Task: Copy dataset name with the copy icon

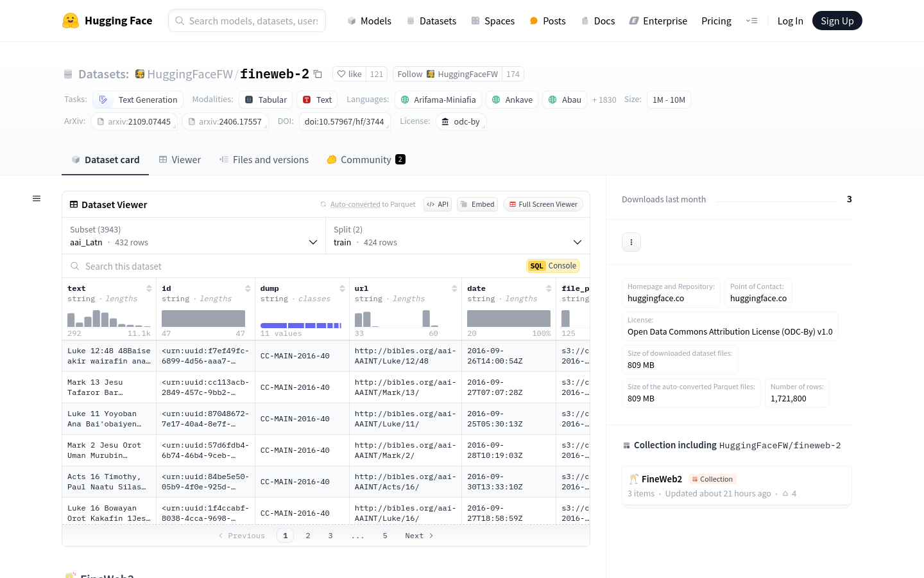Action: pyautogui.click(x=318, y=74)
